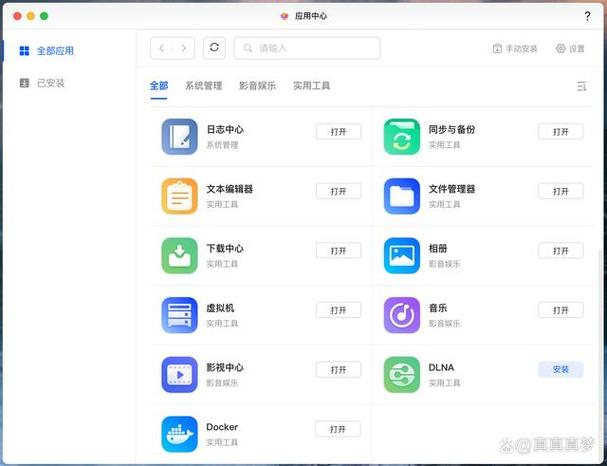Open 音乐 with its 打开 button
The height and width of the screenshot is (466, 607).
coord(561,310)
